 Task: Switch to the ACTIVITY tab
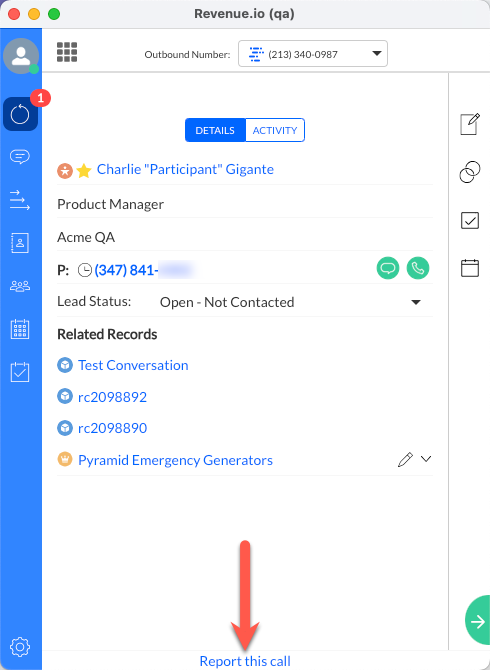coord(275,130)
